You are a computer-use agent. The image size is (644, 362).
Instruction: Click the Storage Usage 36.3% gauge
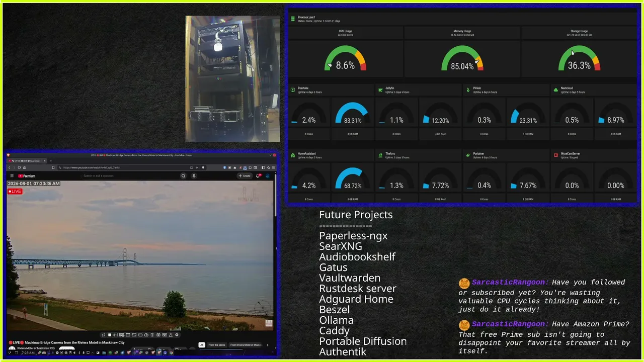point(579,58)
